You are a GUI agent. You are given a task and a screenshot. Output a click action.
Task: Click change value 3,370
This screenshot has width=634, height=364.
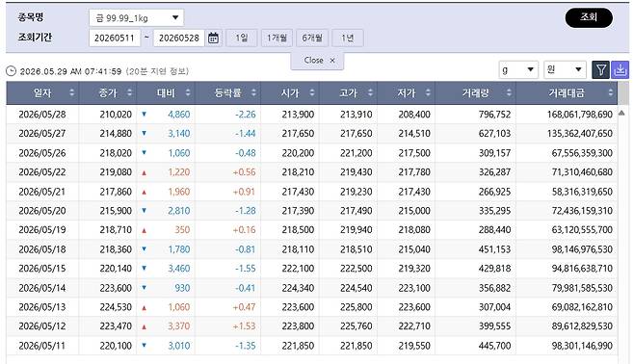coord(178,326)
